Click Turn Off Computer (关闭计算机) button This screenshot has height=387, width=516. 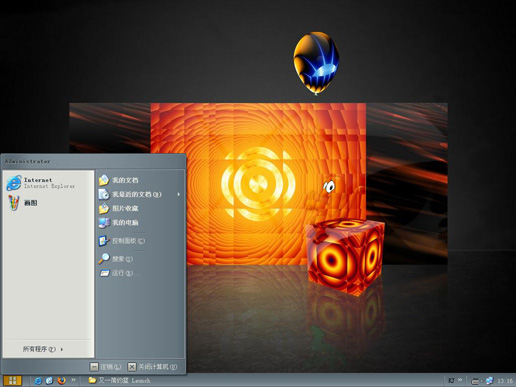click(153, 367)
